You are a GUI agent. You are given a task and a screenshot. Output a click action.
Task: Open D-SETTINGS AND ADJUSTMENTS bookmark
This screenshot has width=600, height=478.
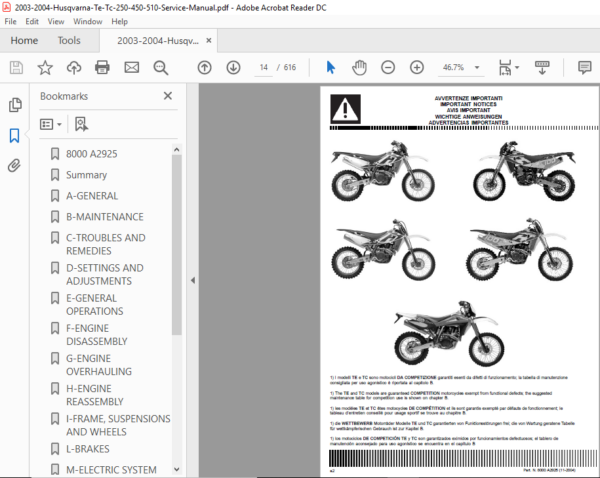[x=105, y=274]
